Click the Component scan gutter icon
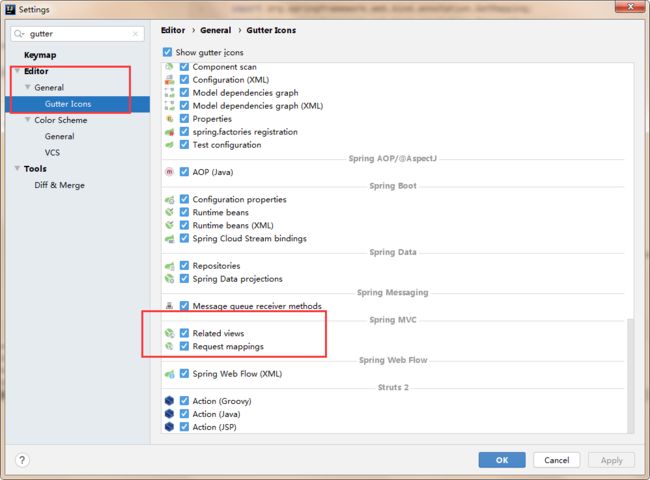650x480 pixels. click(x=169, y=67)
